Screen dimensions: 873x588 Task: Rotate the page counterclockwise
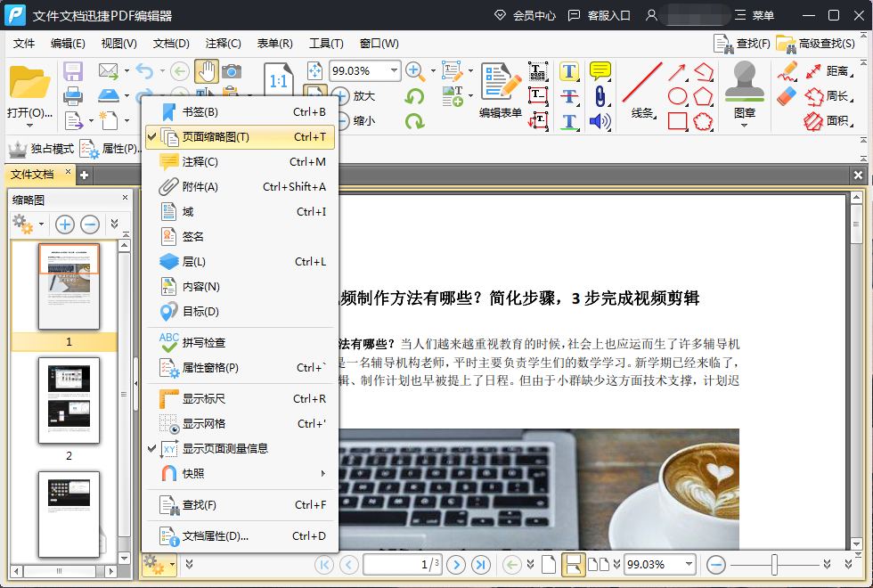click(x=414, y=96)
